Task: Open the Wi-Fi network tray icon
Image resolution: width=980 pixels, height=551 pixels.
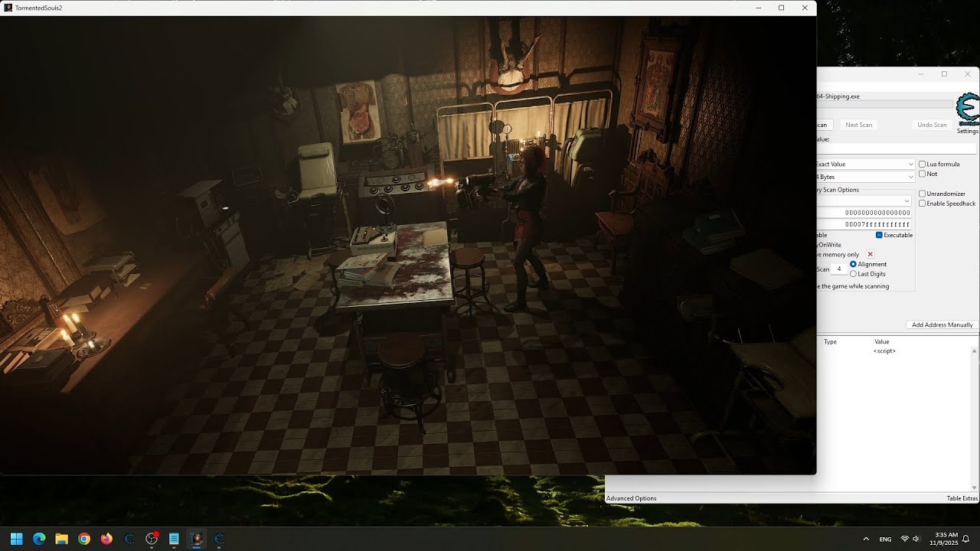Action: tap(905, 539)
